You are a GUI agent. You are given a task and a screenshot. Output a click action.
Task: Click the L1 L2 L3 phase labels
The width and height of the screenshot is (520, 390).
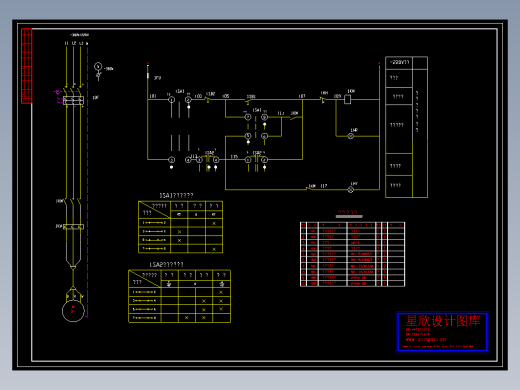click(74, 43)
